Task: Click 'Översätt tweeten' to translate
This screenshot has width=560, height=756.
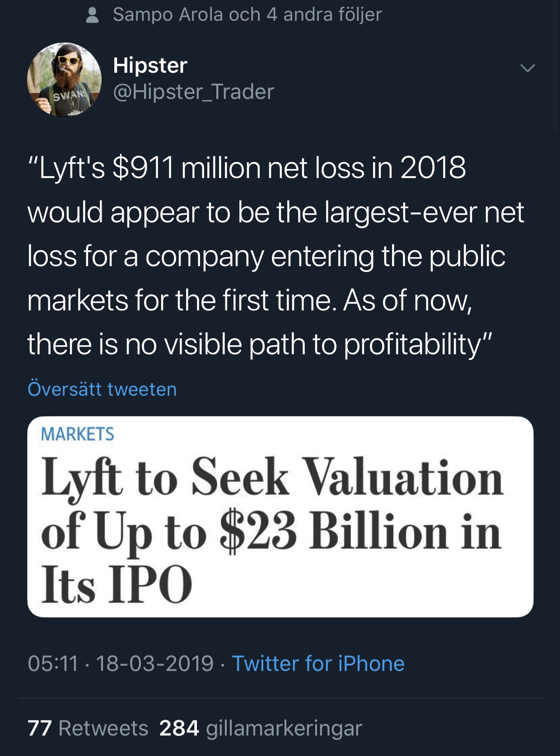Action: 102,389
